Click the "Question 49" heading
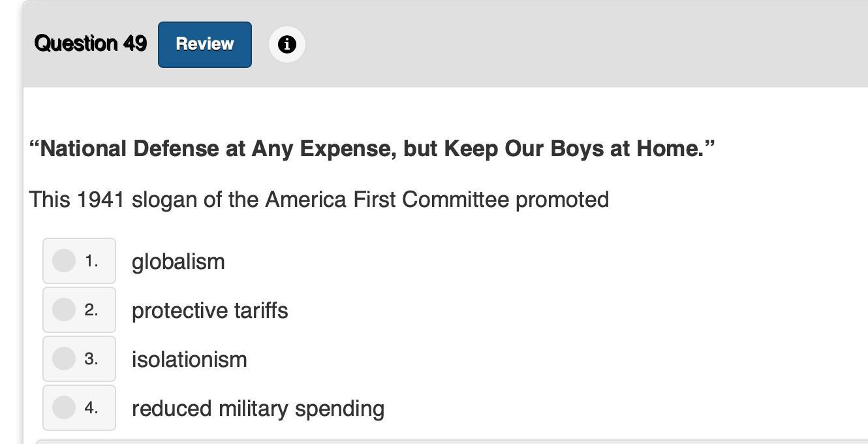Viewport: 868px width, 444px height. [91, 44]
